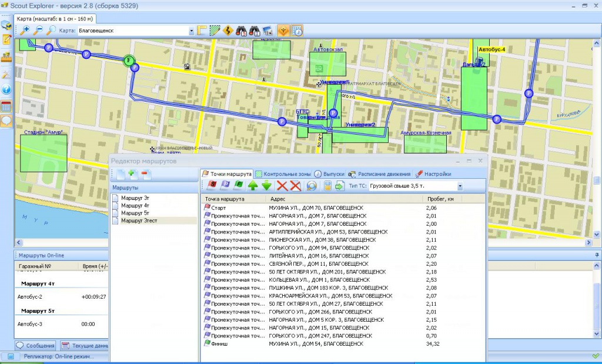
Task: Remove route with red minus icon
Action: [x=146, y=174]
